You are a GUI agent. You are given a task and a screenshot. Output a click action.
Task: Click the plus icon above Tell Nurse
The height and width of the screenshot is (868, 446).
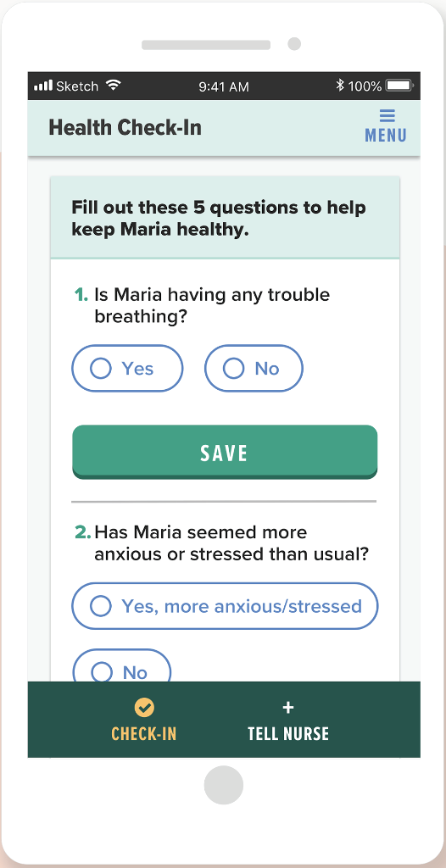288,707
